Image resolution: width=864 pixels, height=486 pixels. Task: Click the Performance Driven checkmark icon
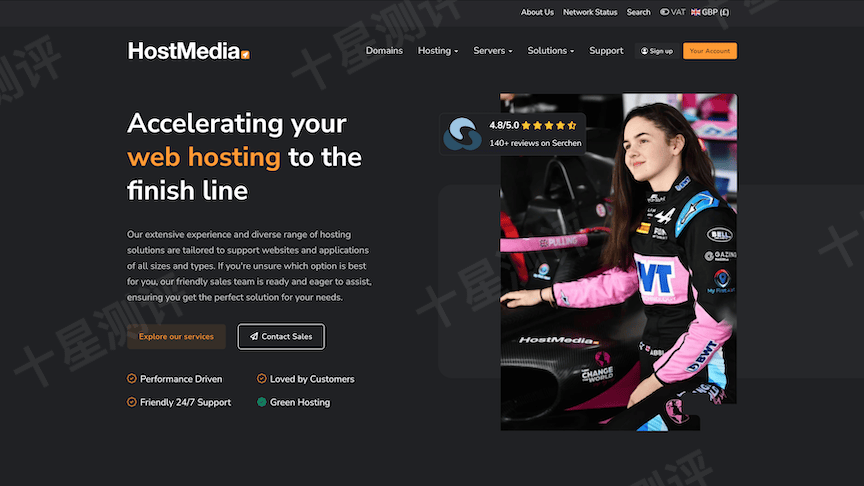coord(132,379)
